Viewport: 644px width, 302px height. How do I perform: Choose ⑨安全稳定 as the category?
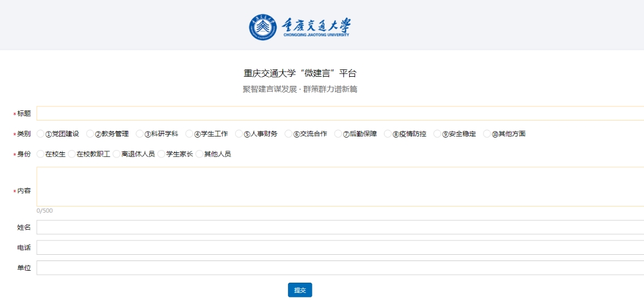pos(437,134)
